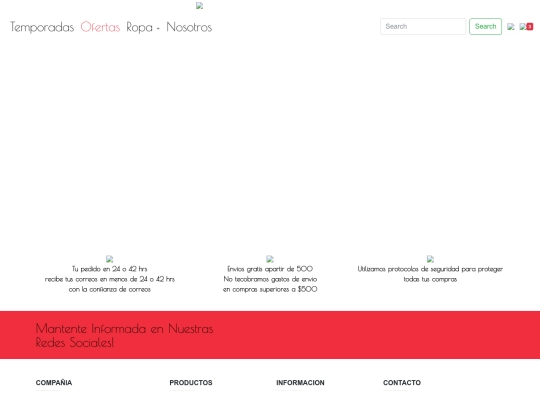Open the Nosotros page
540x405 pixels.
(x=189, y=27)
